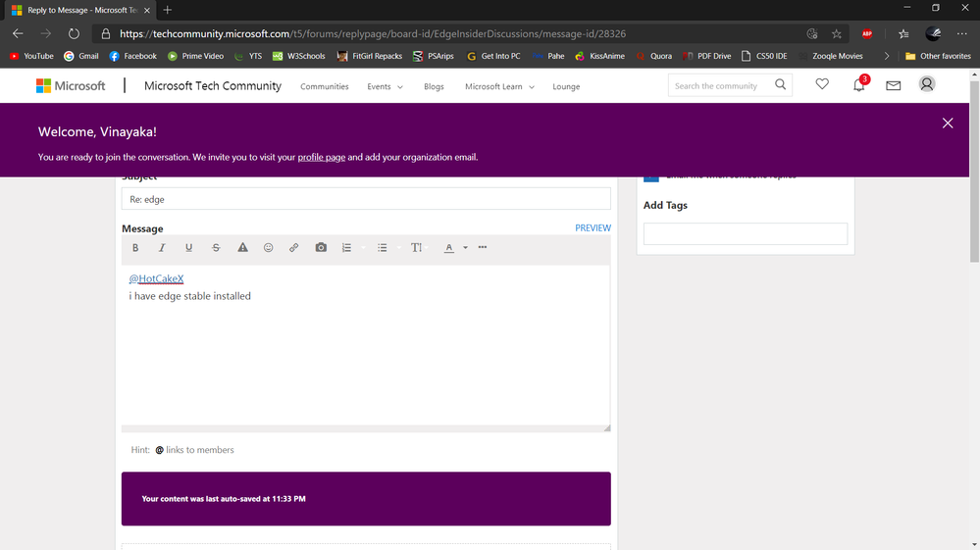Select the Reply to Message tab

pyautogui.click(x=81, y=10)
